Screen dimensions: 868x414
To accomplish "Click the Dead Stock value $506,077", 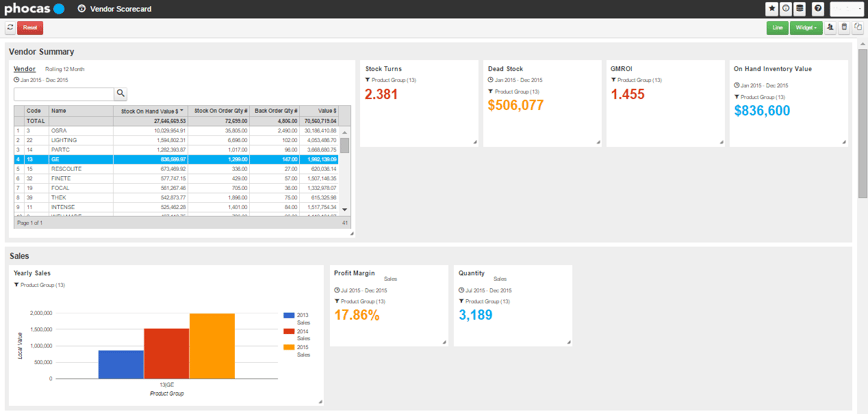I will coord(516,105).
